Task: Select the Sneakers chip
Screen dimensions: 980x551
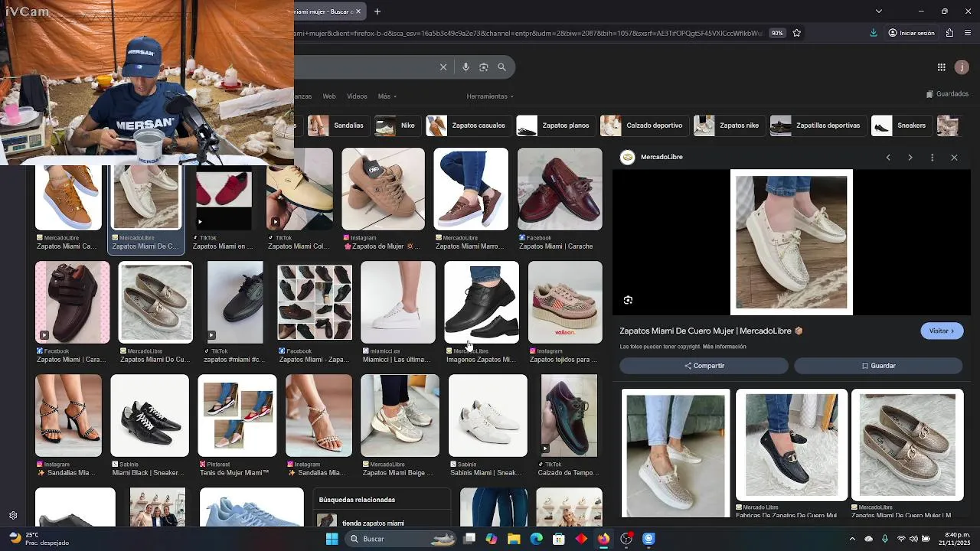Action: 901,126
